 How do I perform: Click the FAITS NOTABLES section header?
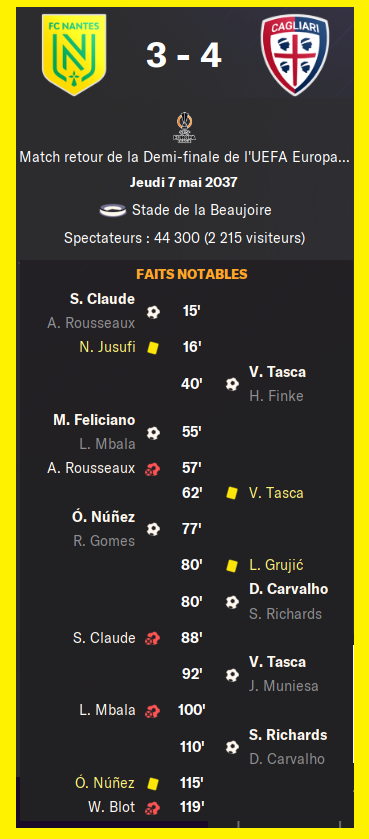click(x=191, y=274)
